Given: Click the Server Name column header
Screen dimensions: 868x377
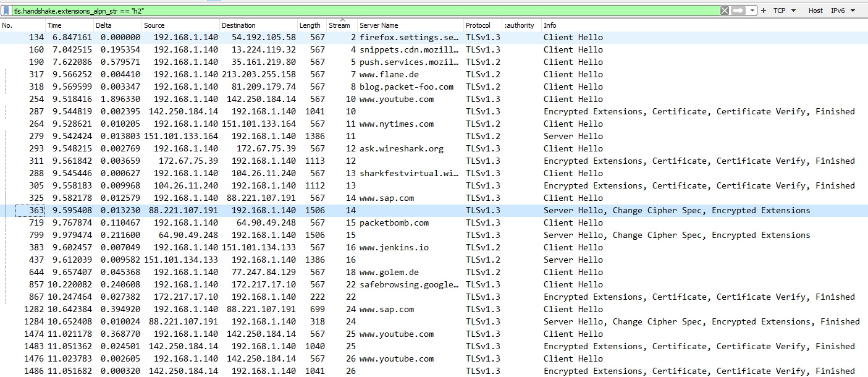Looking at the screenshot, I should point(410,25).
